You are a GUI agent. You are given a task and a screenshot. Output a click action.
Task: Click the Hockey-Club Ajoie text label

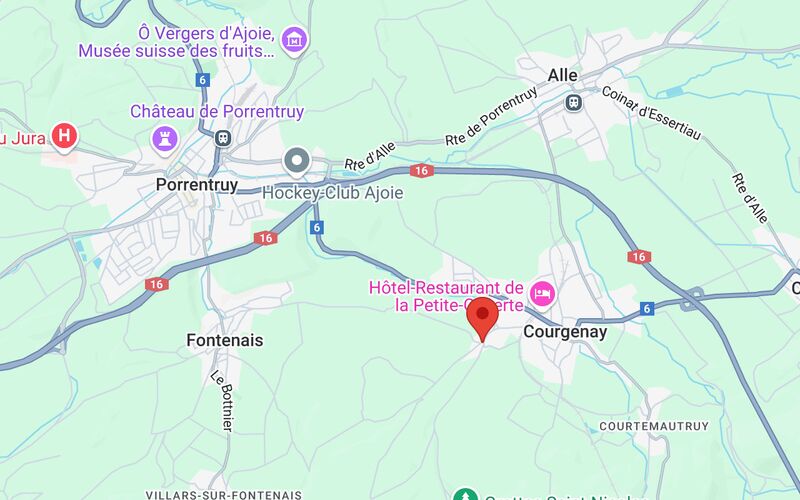click(333, 193)
